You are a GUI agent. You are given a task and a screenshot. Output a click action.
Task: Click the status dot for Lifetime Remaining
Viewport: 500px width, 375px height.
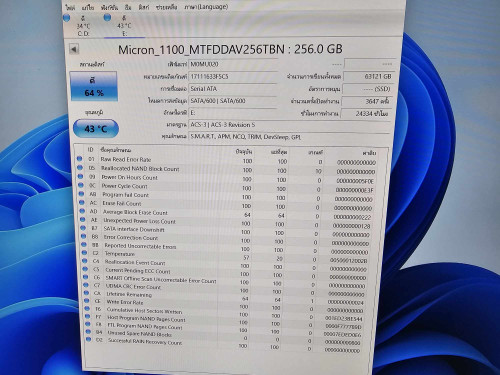pyautogui.click(x=86, y=293)
